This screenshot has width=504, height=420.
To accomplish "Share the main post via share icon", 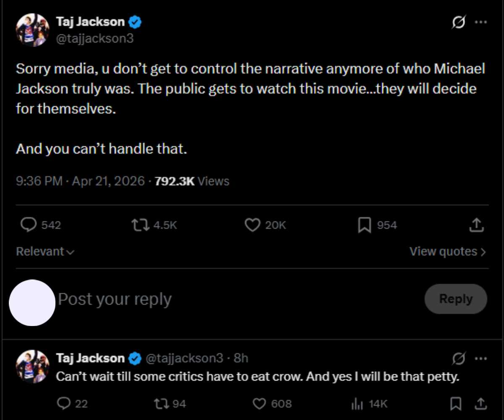I will click(x=476, y=225).
